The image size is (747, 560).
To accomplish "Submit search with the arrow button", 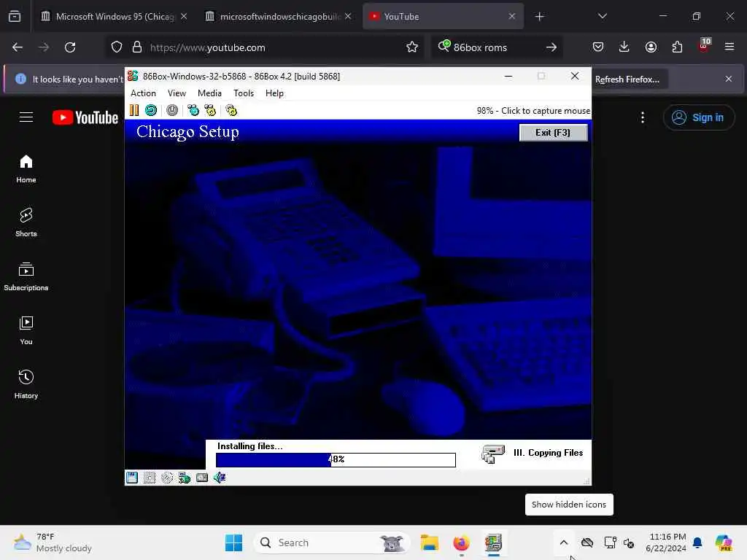I will [x=551, y=47].
